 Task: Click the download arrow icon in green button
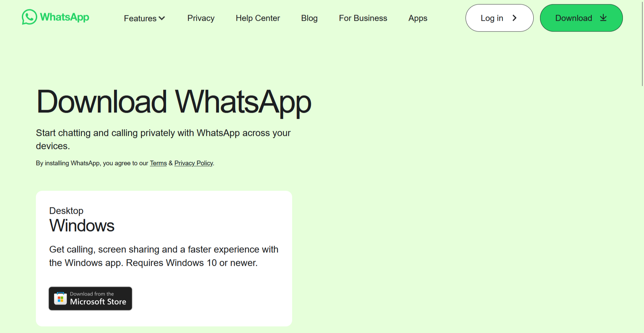click(x=603, y=18)
